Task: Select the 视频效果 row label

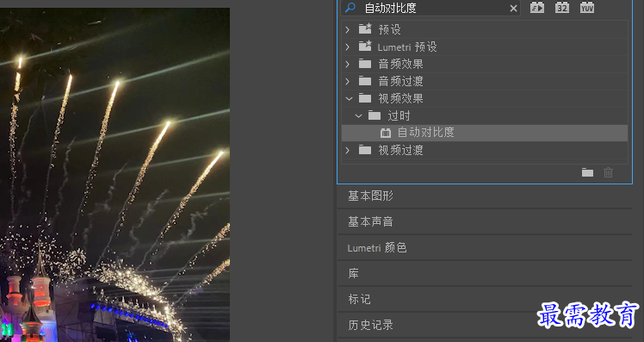Action: coord(400,99)
